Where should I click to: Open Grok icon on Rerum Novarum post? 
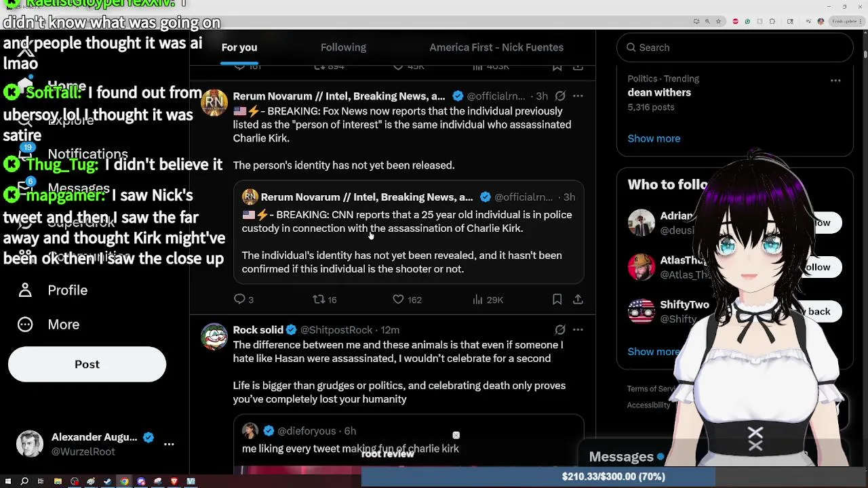pos(559,96)
